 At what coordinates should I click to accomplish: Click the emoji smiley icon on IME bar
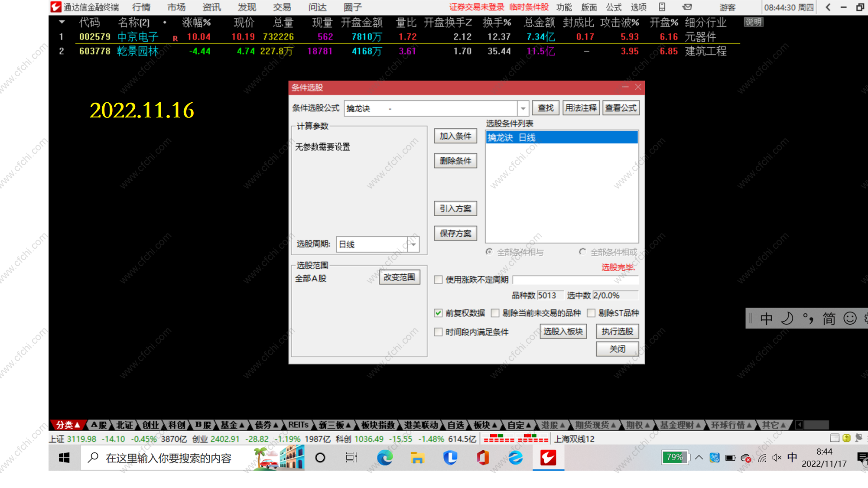click(x=850, y=319)
